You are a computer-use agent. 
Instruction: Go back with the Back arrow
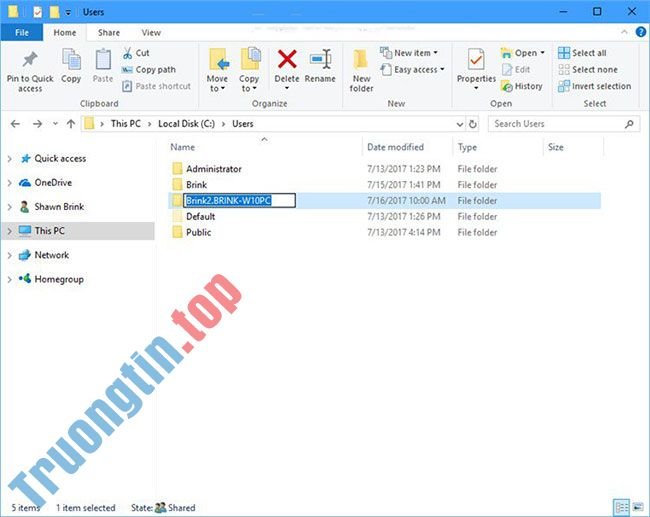click(x=15, y=124)
